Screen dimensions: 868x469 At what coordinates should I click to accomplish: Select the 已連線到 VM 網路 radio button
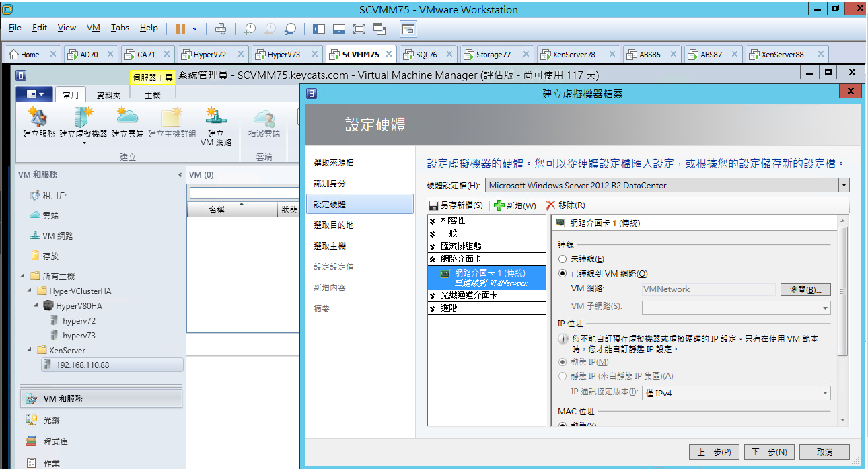[563, 274]
